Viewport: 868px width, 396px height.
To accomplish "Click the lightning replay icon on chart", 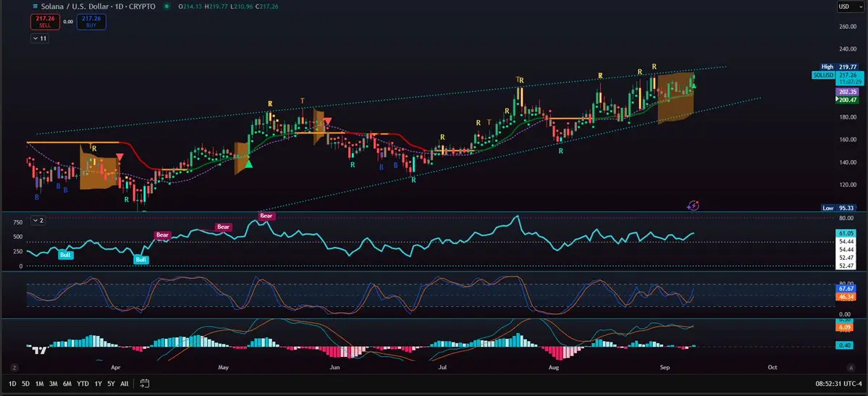I will click(x=693, y=206).
